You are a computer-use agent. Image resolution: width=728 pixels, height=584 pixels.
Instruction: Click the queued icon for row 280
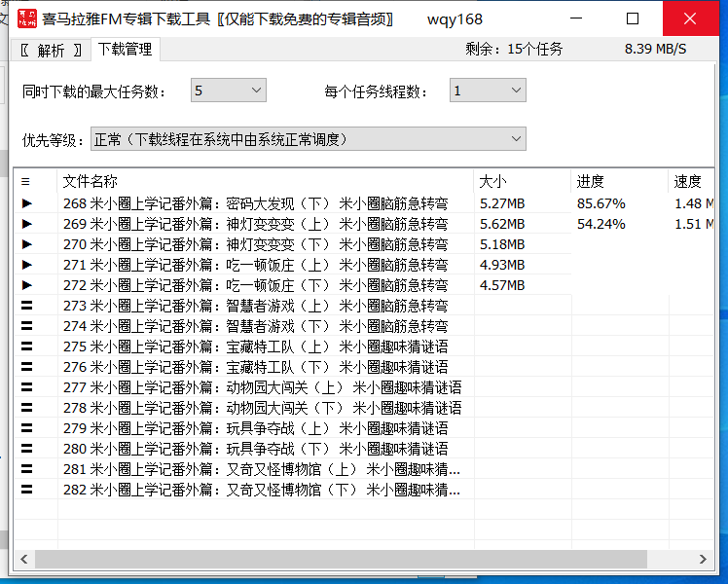[x=27, y=449]
